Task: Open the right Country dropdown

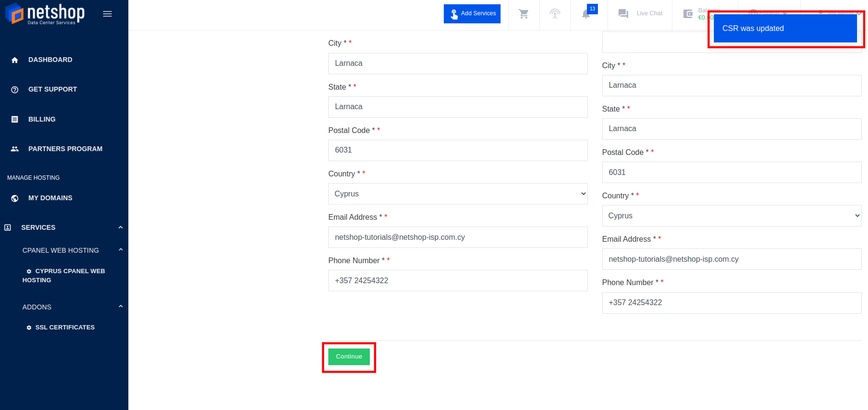Action: pos(732,216)
